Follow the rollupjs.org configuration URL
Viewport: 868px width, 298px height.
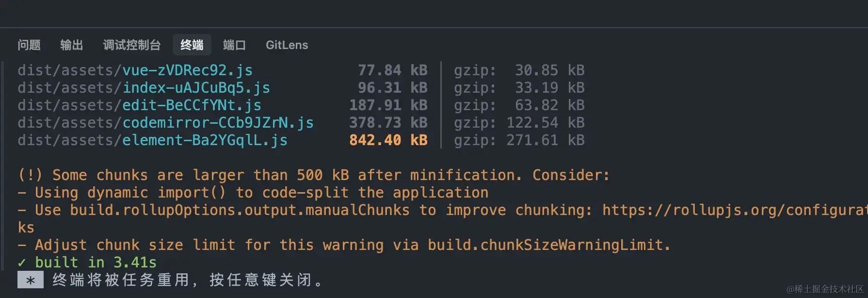[735, 210]
